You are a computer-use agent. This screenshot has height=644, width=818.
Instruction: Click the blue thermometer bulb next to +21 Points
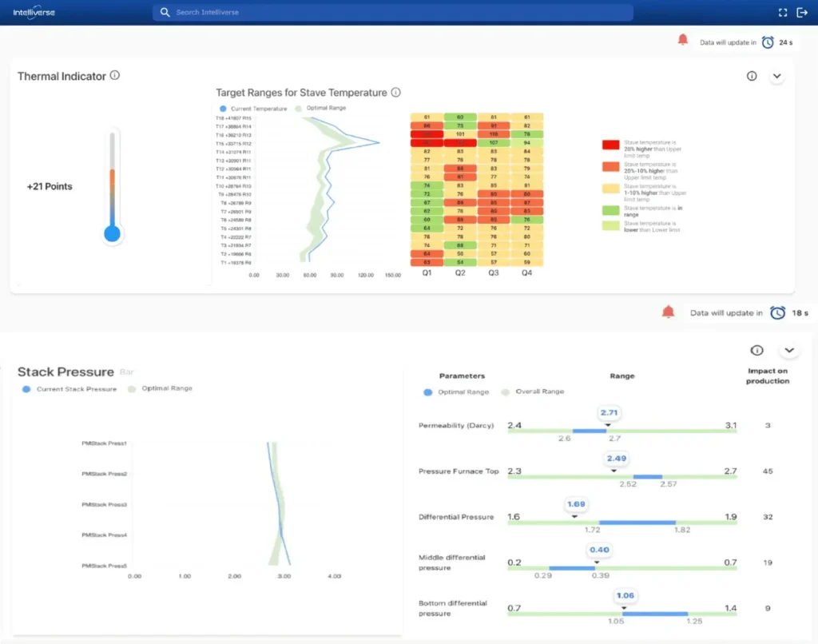[113, 233]
